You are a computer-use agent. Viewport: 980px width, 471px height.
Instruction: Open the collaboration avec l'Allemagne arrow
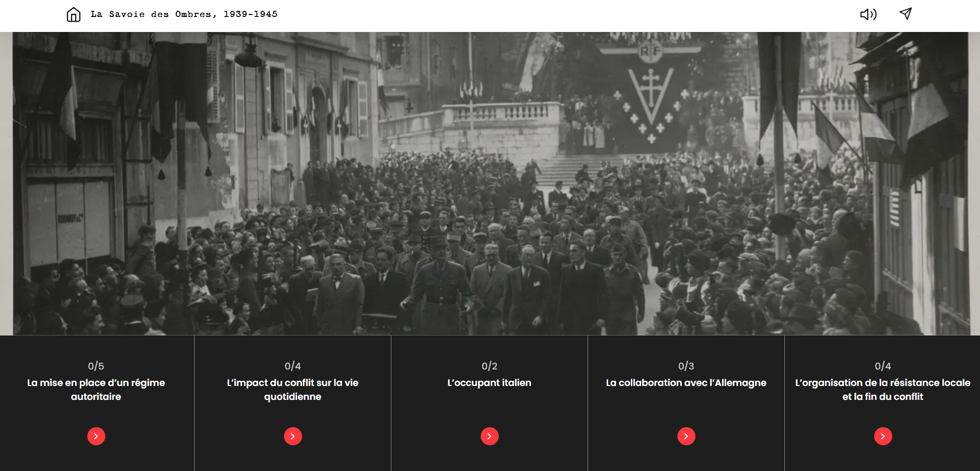[x=686, y=436]
